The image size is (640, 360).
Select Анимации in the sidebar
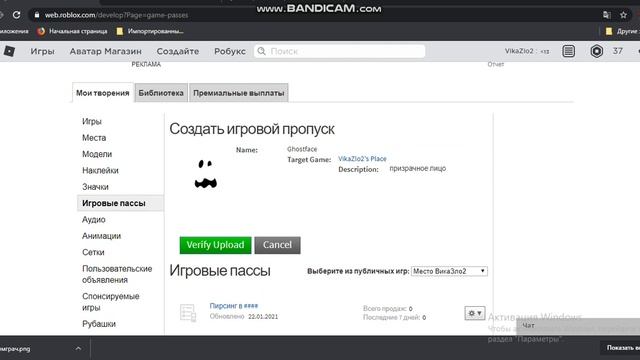pyautogui.click(x=101, y=236)
